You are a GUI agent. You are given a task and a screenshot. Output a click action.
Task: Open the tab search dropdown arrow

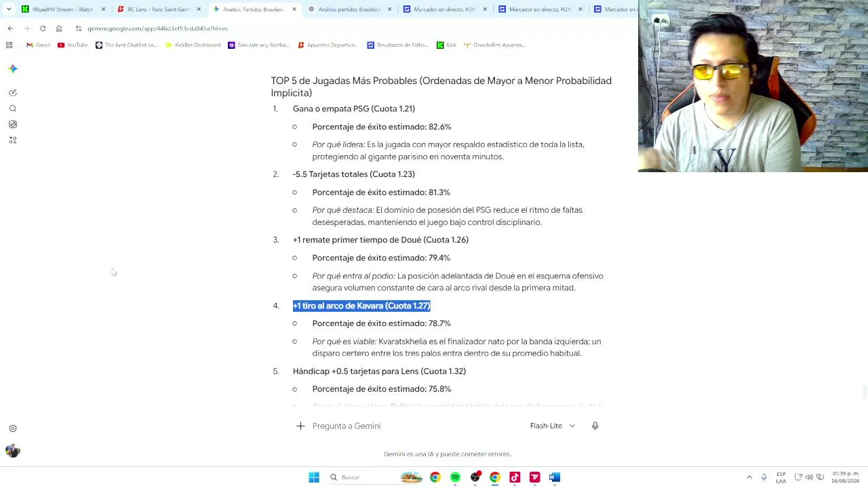10,9
